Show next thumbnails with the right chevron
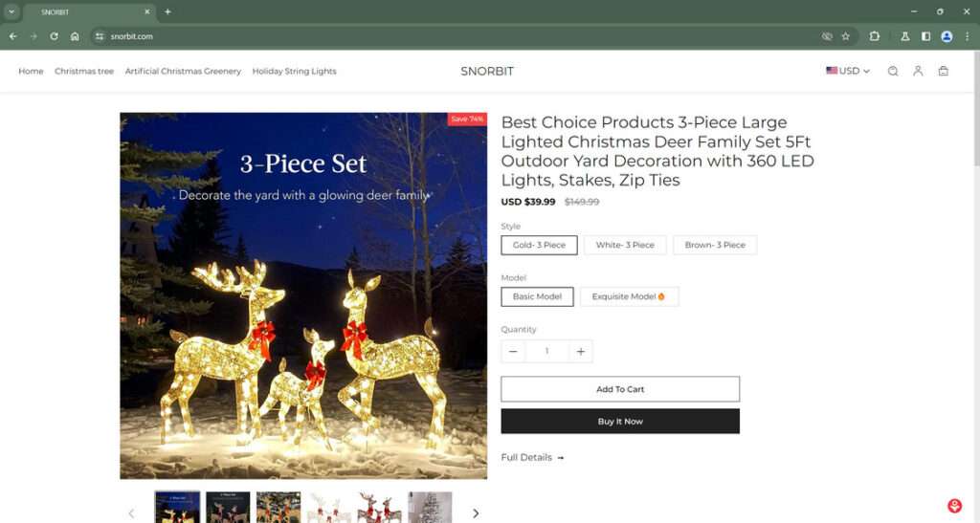Screen dimensions: 980x523 coord(476,513)
